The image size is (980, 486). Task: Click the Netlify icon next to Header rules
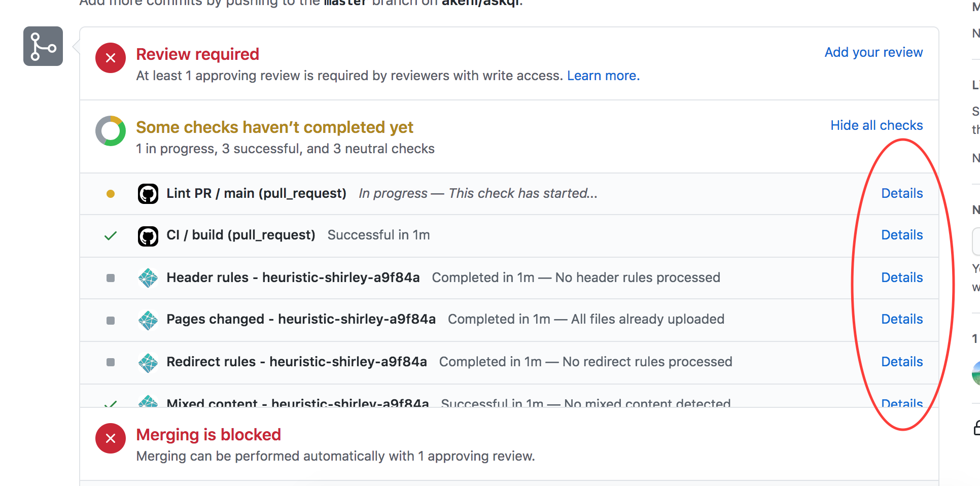pyautogui.click(x=148, y=277)
